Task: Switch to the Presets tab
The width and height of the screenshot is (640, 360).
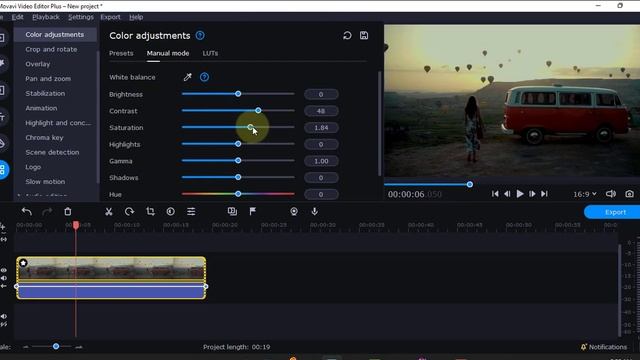Action: point(121,53)
